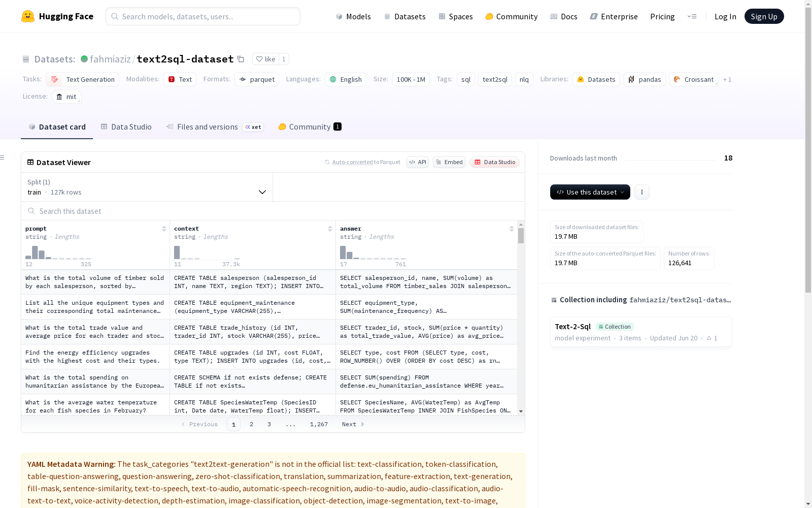Go to page 3 of the viewer
Image resolution: width=812 pixels, height=508 pixels.
click(x=269, y=424)
